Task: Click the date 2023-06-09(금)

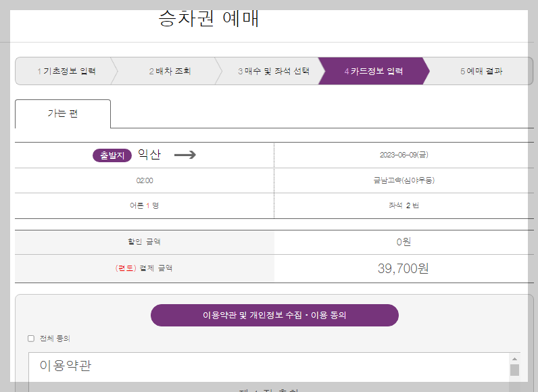Action: [x=404, y=155]
